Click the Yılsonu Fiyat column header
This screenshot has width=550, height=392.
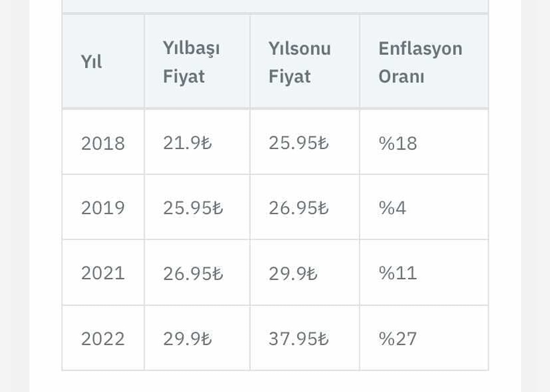pos(300,62)
